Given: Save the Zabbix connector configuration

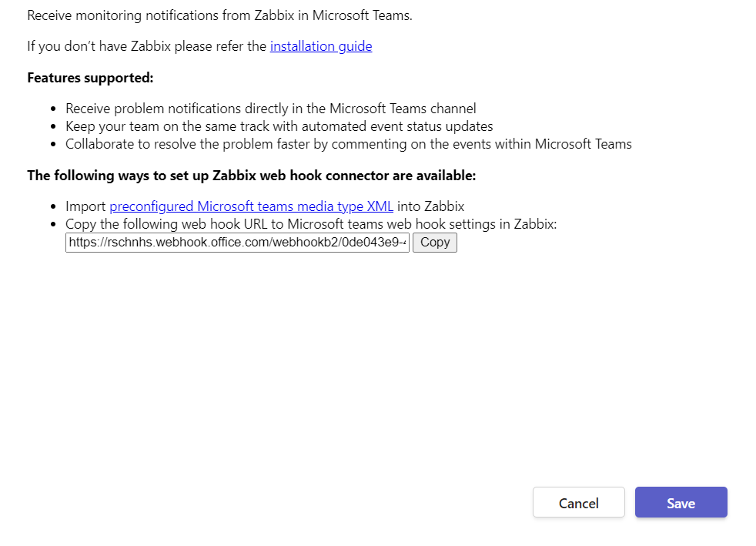Looking at the screenshot, I should pos(681,503).
